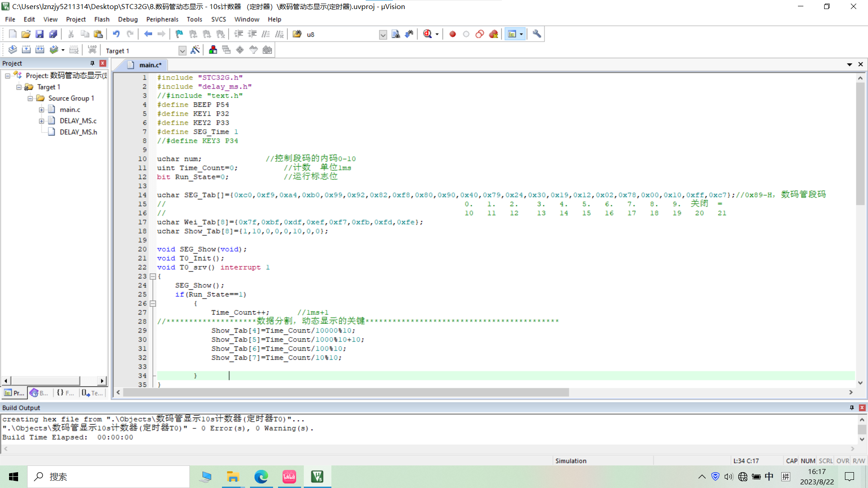The height and width of the screenshot is (488, 868).
Task: Close the active editor tab
Action: point(861,65)
